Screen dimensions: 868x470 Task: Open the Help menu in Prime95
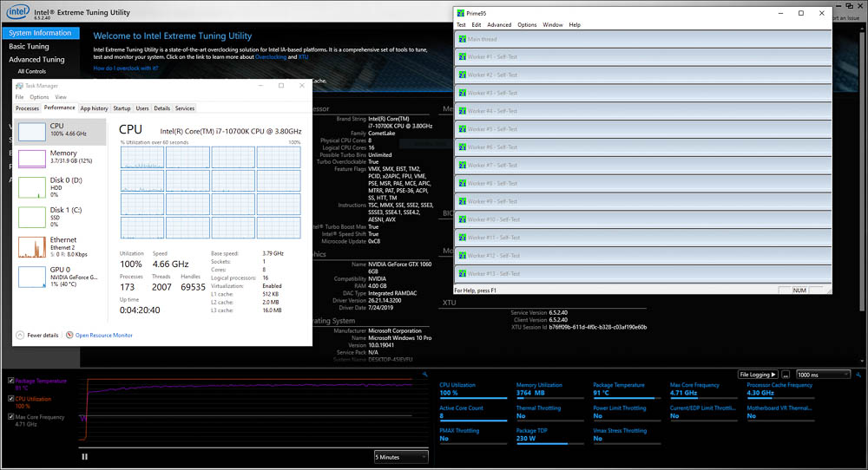pos(575,25)
